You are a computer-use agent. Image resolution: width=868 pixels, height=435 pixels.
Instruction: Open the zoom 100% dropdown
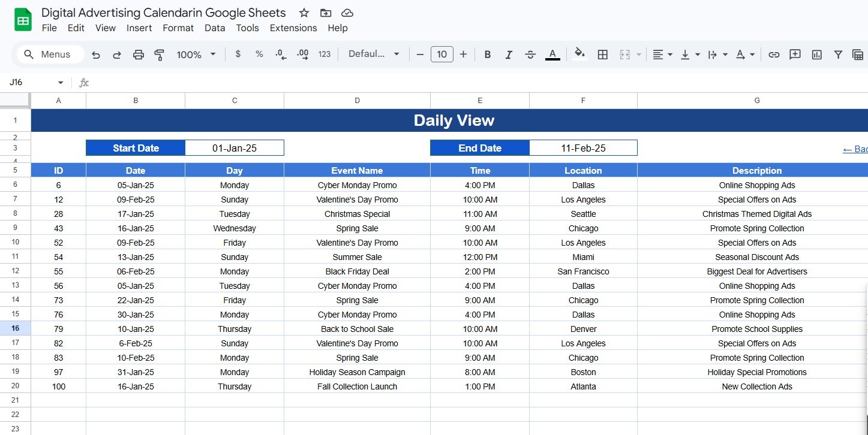coord(196,55)
